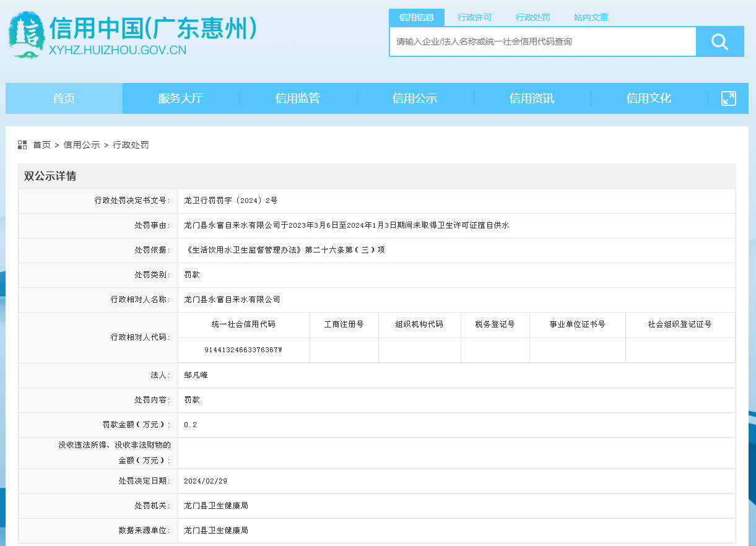Screen dimensions: 756x546
Task: Open 信用监管 in the navigation bar
Action: tap(298, 98)
